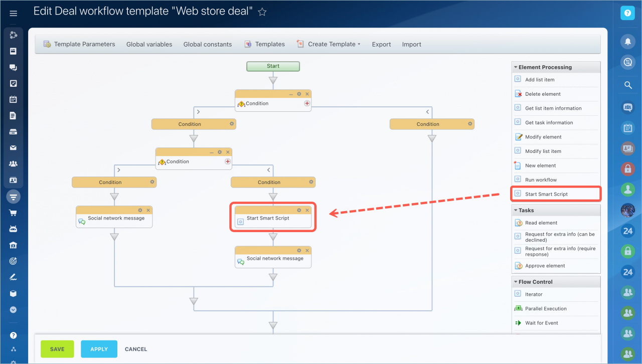Open Global variables

(x=149, y=44)
